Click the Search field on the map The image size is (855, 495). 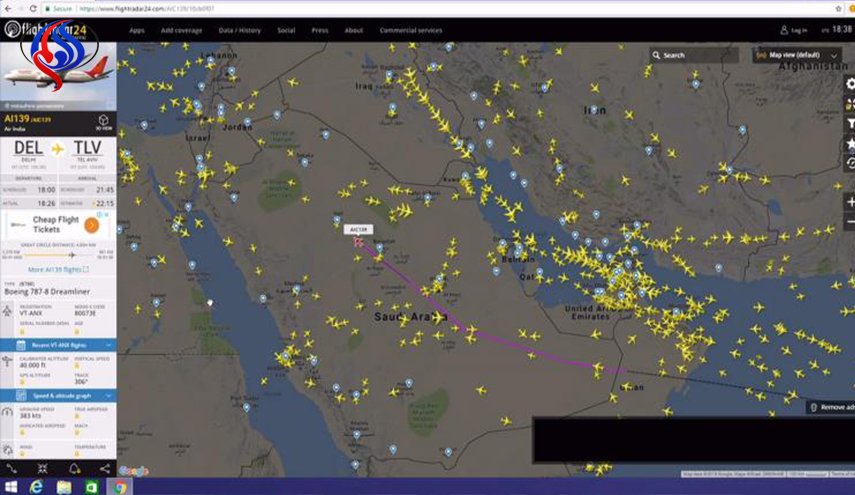pos(694,55)
